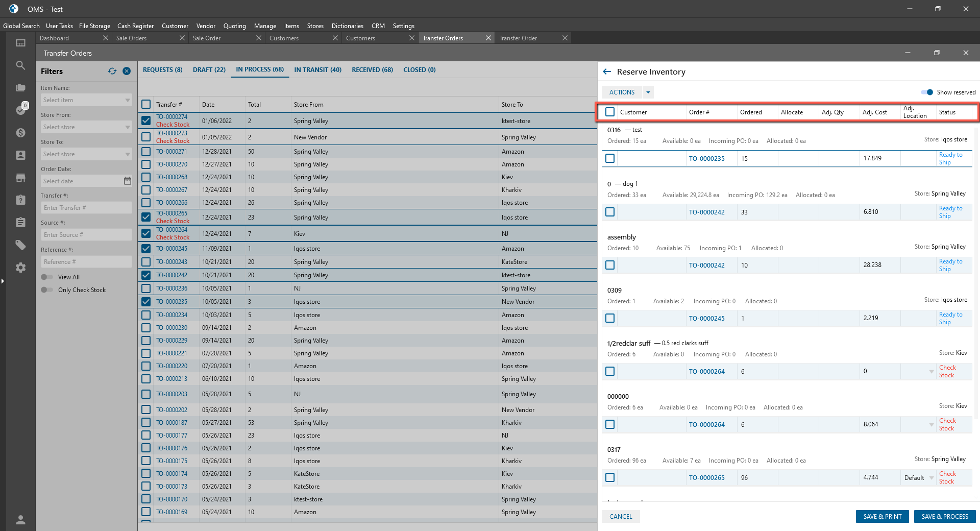980x531 pixels.
Task: Switch to the IN TRANSIT (40) tab
Action: click(317, 70)
